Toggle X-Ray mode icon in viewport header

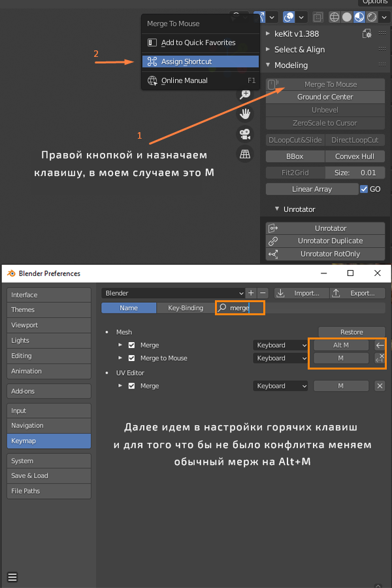click(x=318, y=17)
